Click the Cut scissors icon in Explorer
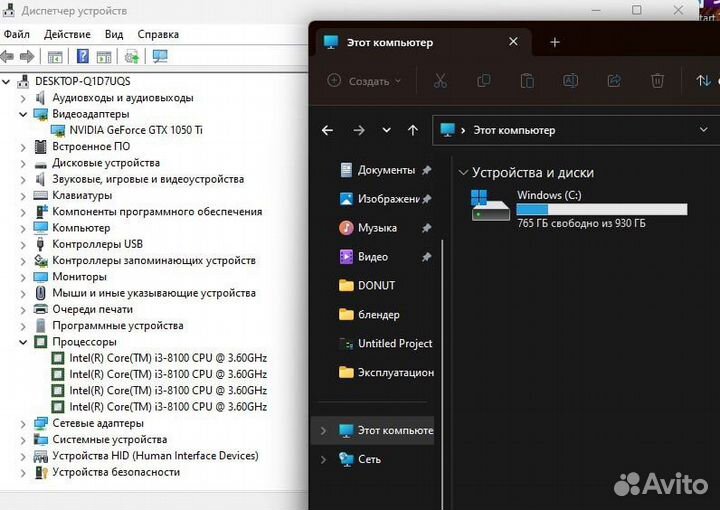The height and width of the screenshot is (510, 720). click(440, 81)
